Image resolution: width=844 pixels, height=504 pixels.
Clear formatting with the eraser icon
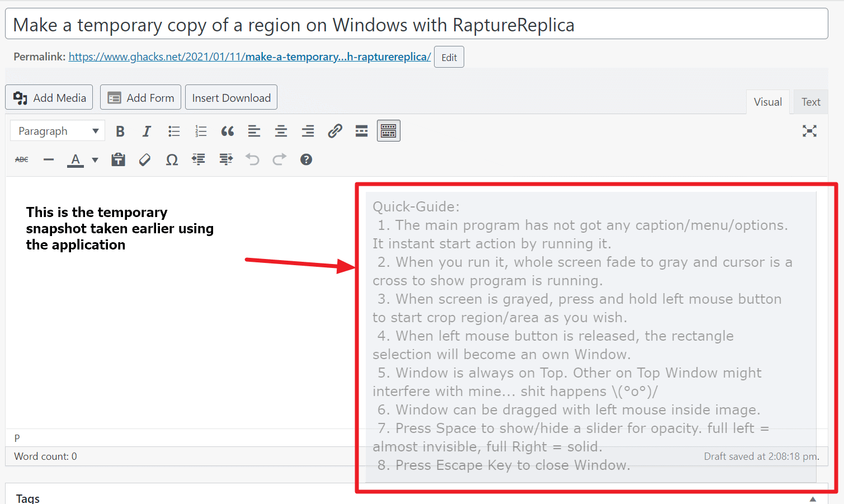145,159
